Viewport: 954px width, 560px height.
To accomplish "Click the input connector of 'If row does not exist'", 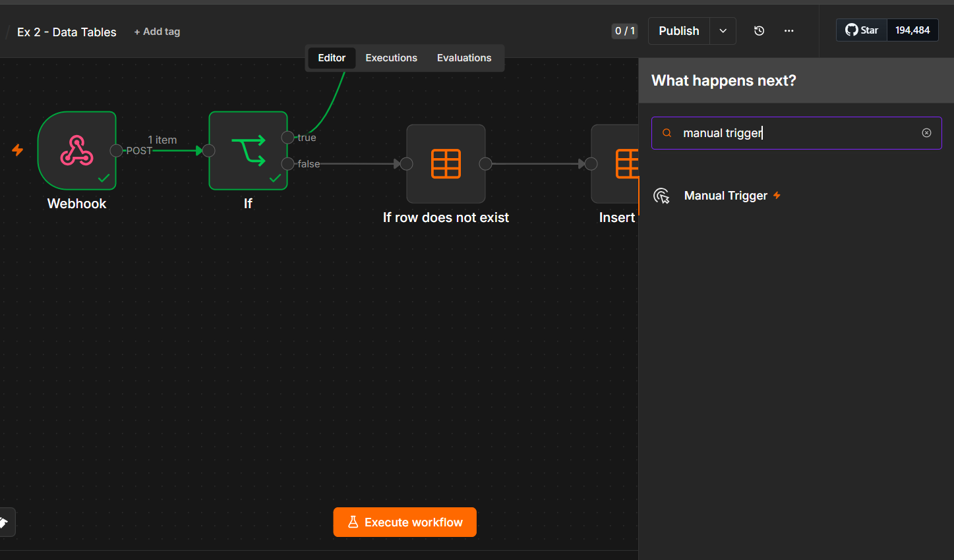I will [407, 163].
